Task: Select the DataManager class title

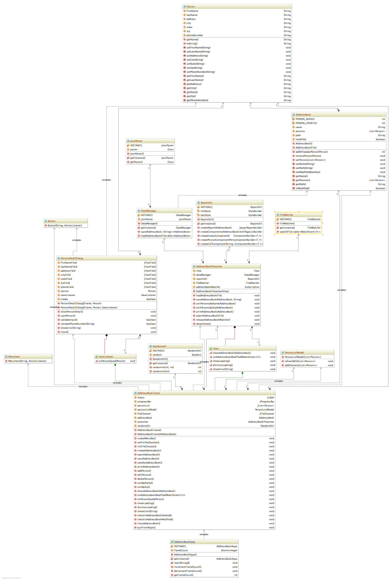Action: pos(148,211)
